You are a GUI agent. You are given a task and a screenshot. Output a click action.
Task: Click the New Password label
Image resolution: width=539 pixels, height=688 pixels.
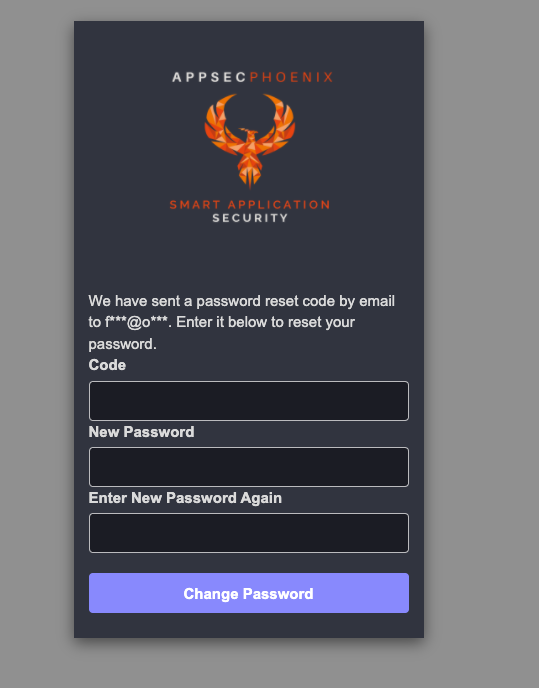pyautogui.click(x=141, y=432)
